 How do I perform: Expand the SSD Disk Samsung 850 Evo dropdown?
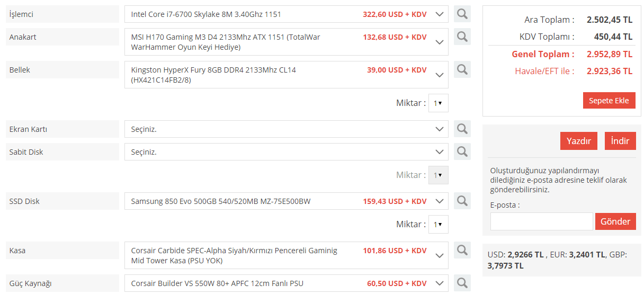(287, 201)
